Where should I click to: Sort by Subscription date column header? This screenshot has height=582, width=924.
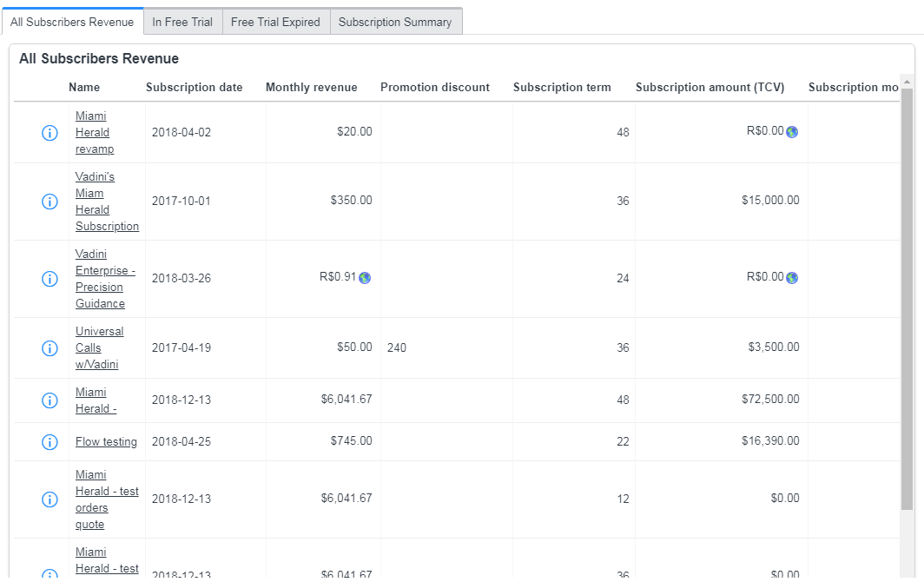click(194, 87)
